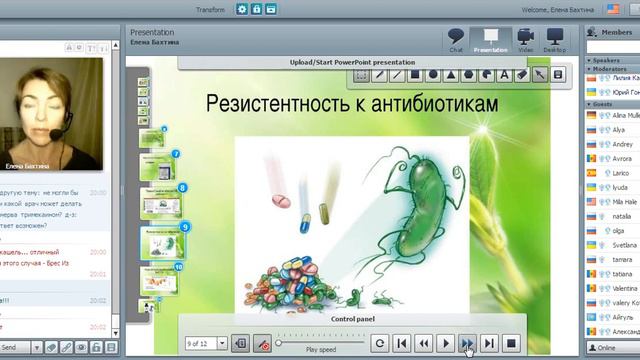Click the Transform window layout icon
Screen dimensions: 640x360
(271, 9)
